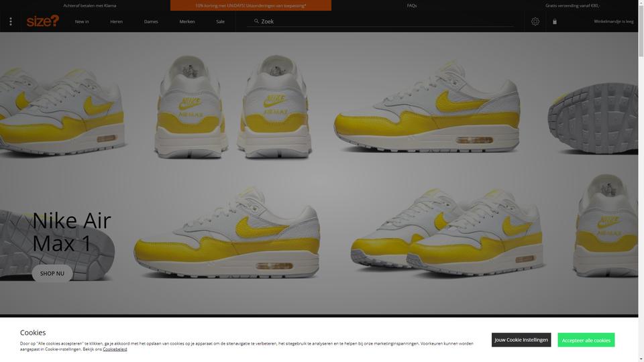This screenshot has height=362, width=644.
Task: Open the three-dot site menu
Action: click(x=11, y=21)
